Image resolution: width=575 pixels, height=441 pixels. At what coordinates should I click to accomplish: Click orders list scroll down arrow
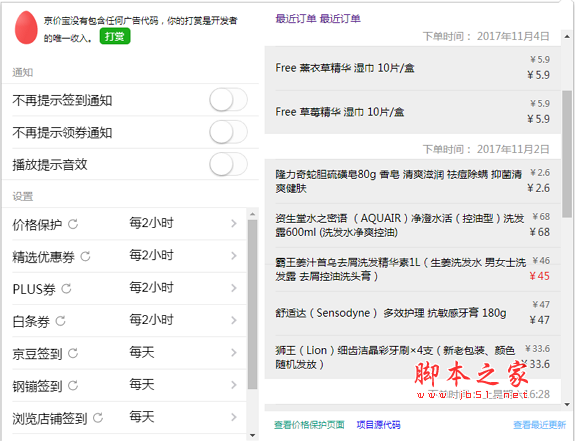567,405
